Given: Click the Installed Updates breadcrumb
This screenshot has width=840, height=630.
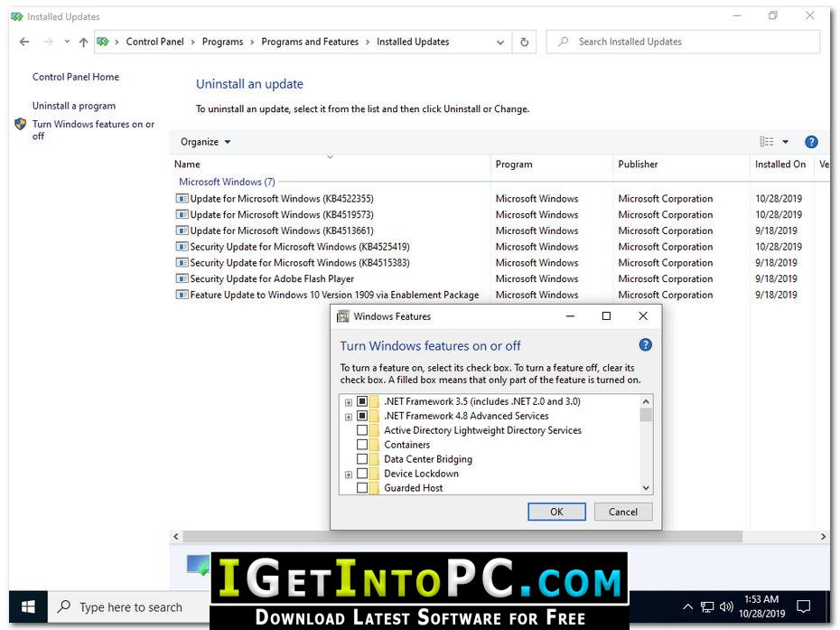Looking at the screenshot, I should click(413, 42).
